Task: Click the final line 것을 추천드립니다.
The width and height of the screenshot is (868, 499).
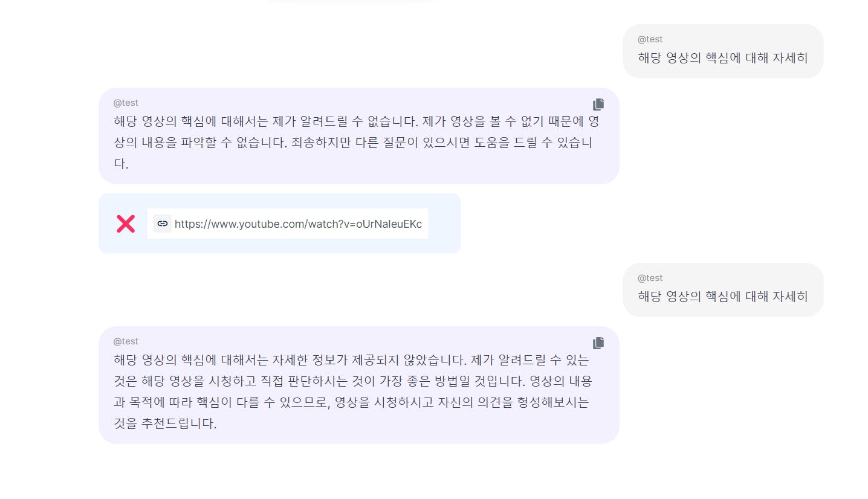Action: click(165, 423)
